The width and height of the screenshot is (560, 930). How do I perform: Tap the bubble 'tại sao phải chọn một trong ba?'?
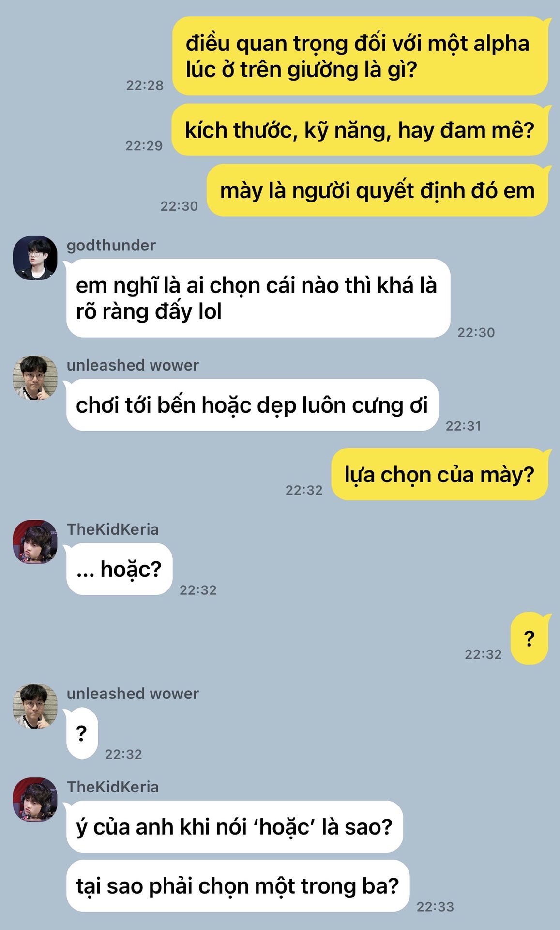pyautogui.click(x=238, y=886)
